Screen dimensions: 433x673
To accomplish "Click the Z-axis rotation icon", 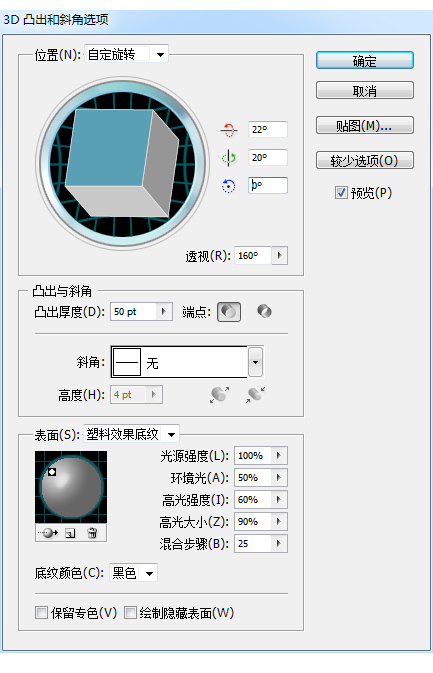I will (228, 186).
